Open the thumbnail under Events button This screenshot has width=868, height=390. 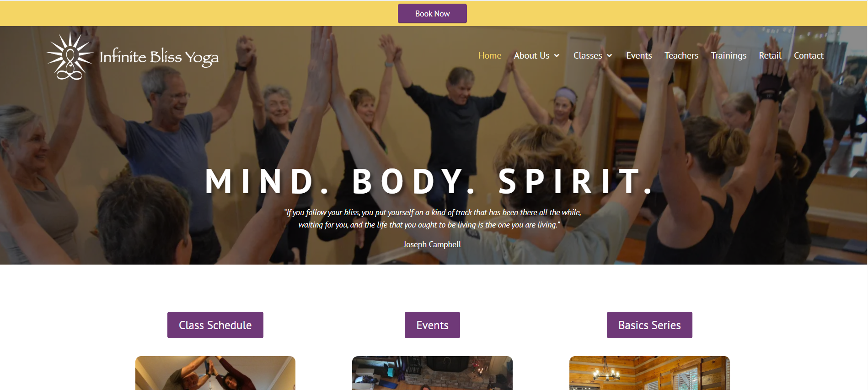click(x=432, y=373)
